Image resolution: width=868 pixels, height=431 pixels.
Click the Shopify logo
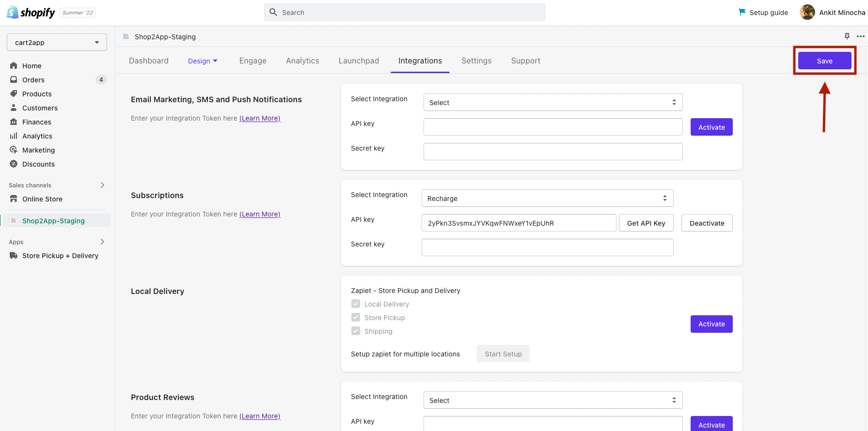click(31, 13)
